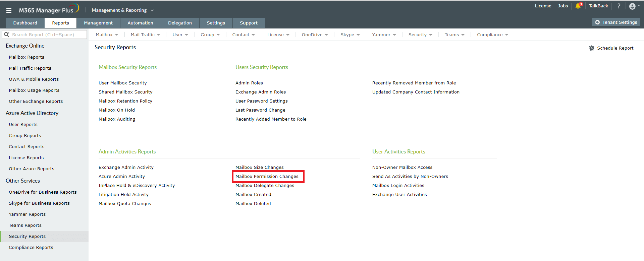Open OWA & Mobile Reports
The width and height of the screenshot is (644, 261).
tap(34, 79)
